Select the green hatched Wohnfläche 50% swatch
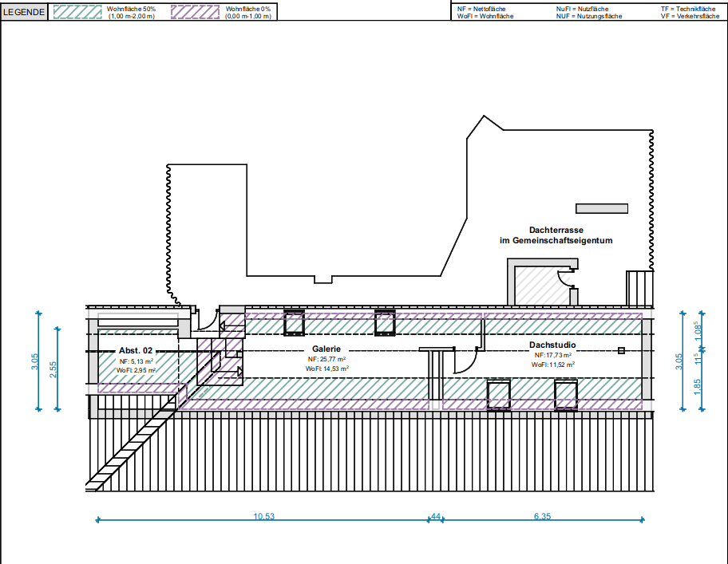 pyautogui.click(x=77, y=12)
